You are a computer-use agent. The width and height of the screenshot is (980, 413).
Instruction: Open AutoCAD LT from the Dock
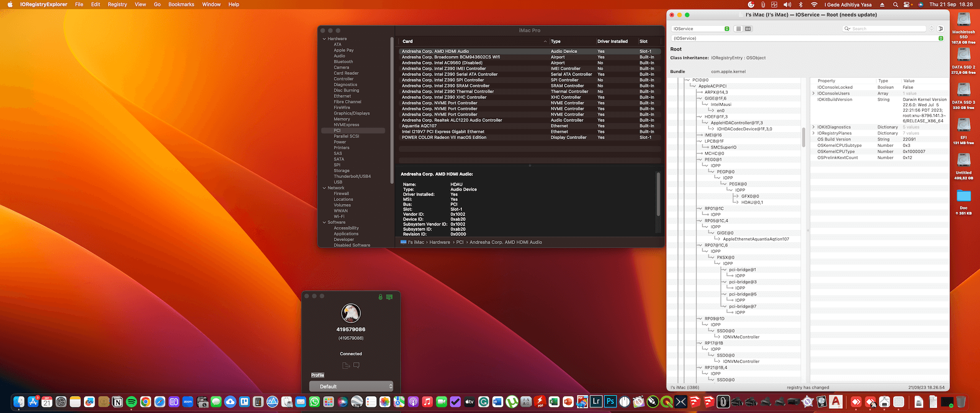point(836,402)
